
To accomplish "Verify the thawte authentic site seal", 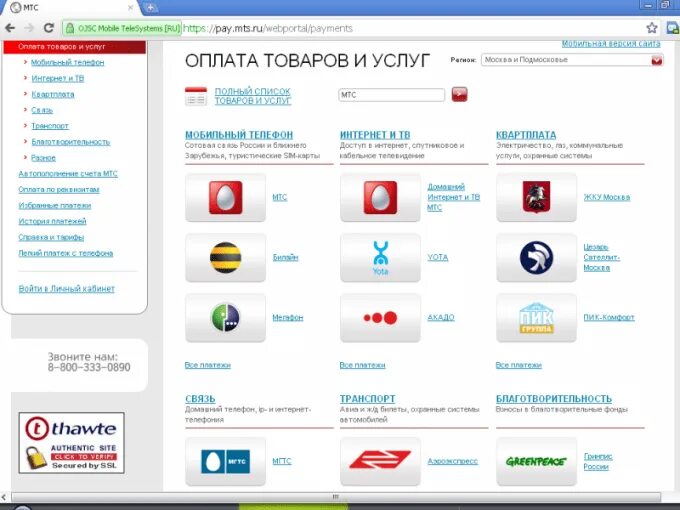I will click(x=72, y=443).
